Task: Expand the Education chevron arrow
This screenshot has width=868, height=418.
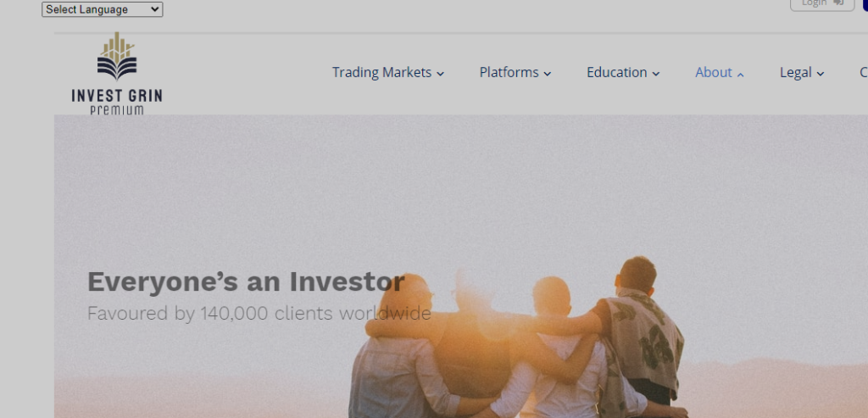Action: [x=656, y=74]
